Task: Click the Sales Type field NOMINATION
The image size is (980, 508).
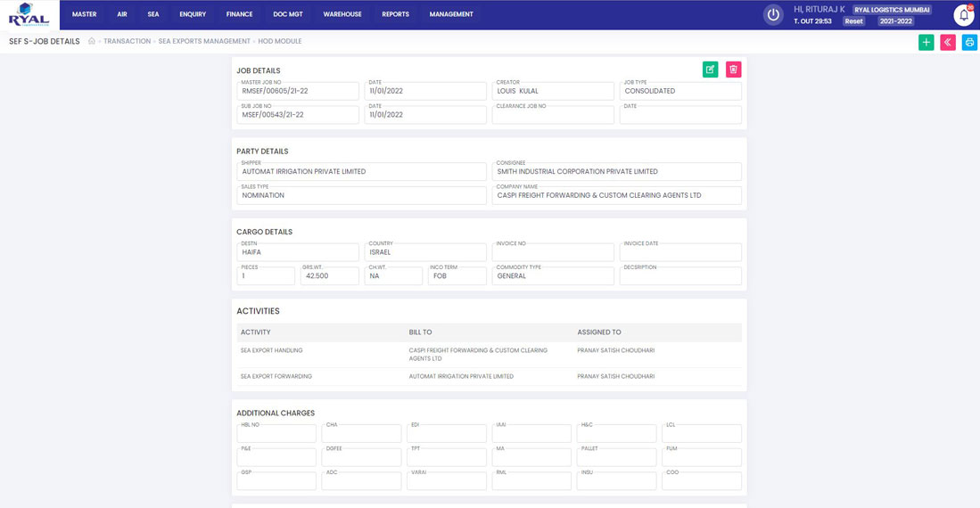Action: point(362,195)
